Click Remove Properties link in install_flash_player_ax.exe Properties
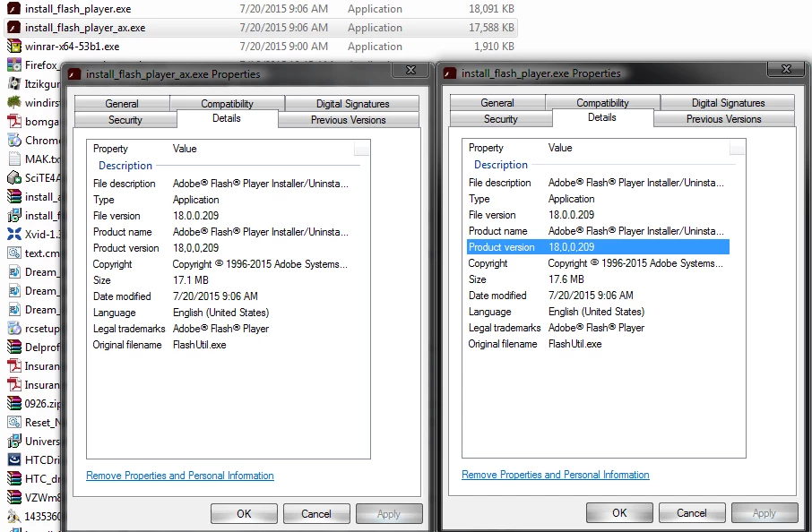 coord(179,476)
